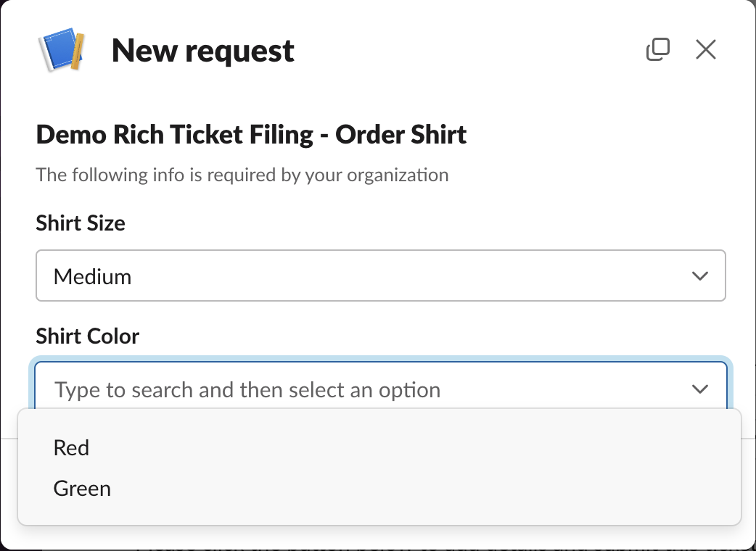Screen dimensions: 756x551
Task: Click the duplicate window icon top right
Action: coord(658,49)
